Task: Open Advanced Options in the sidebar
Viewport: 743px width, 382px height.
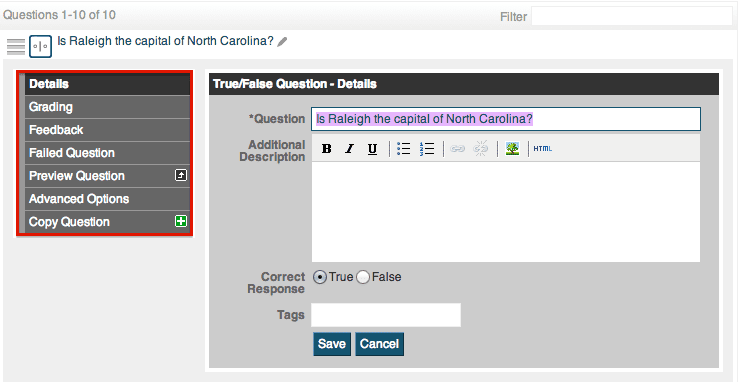Action: (107, 199)
